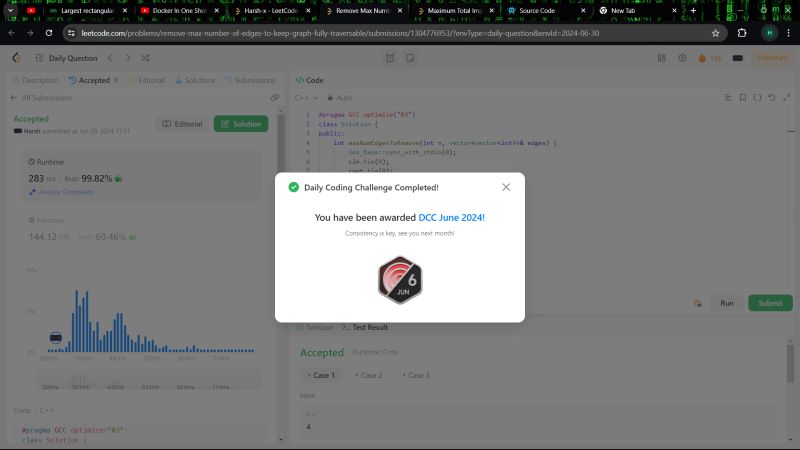Image resolution: width=800 pixels, height=450 pixels.
Task: Select Case 1 test case
Action: point(321,375)
